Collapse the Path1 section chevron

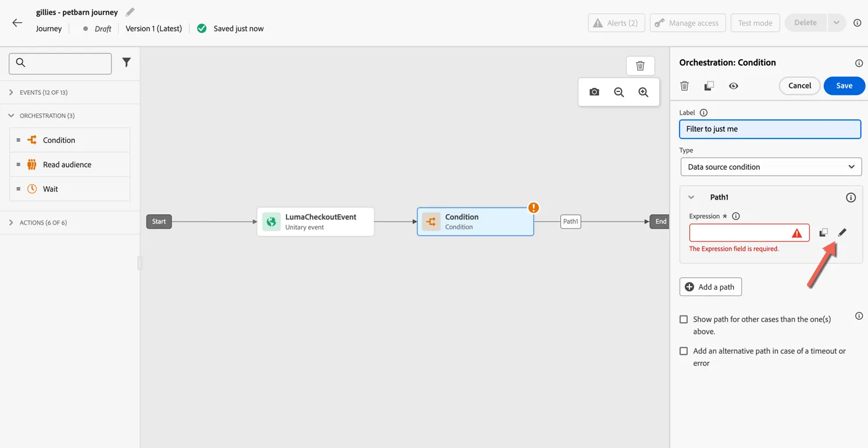click(691, 197)
